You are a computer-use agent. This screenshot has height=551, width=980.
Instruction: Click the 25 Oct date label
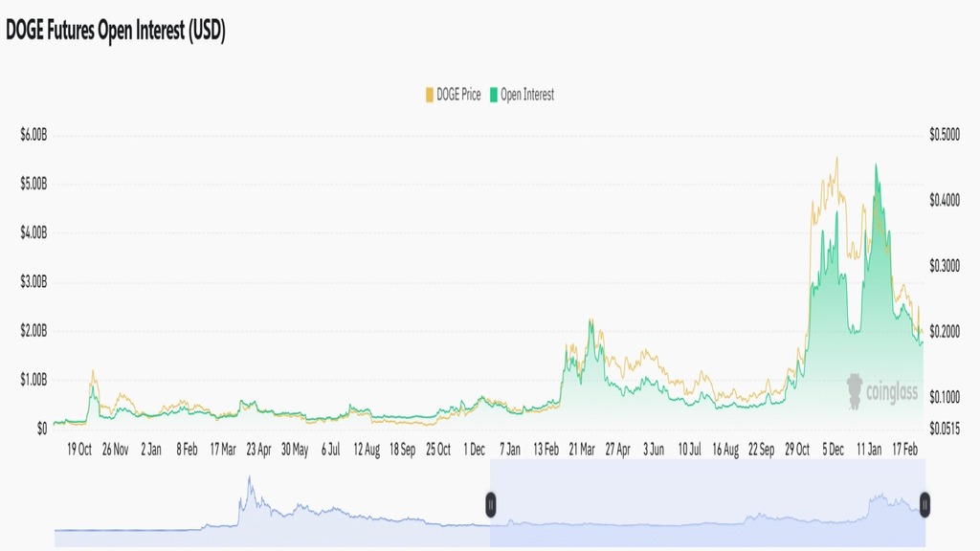click(438, 450)
